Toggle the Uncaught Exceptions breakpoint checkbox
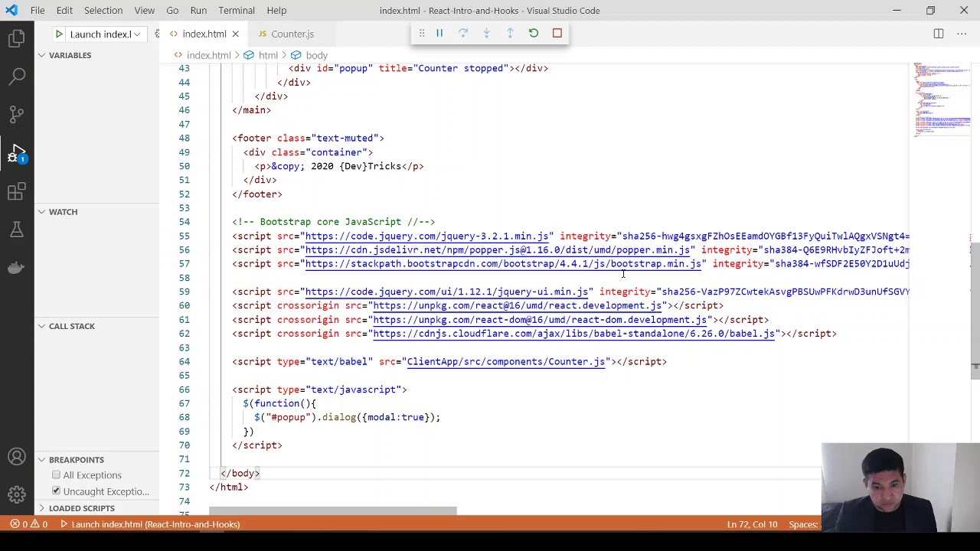This screenshot has width=980, height=551. pyautogui.click(x=56, y=491)
